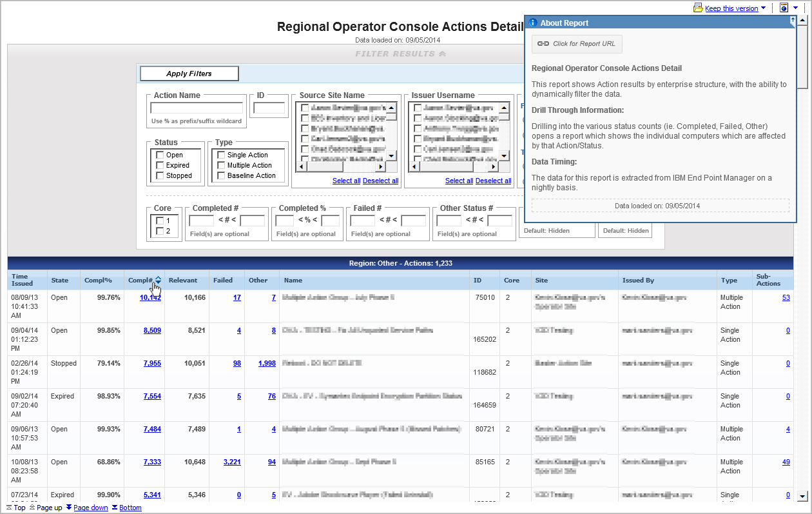
Task: Click into the ID filter input field
Action: (x=269, y=108)
